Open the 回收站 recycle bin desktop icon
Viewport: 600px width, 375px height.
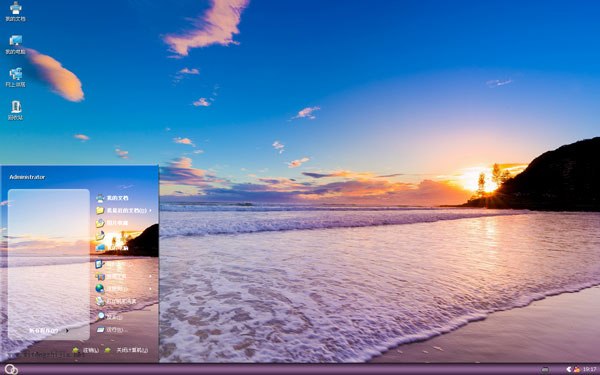point(15,111)
